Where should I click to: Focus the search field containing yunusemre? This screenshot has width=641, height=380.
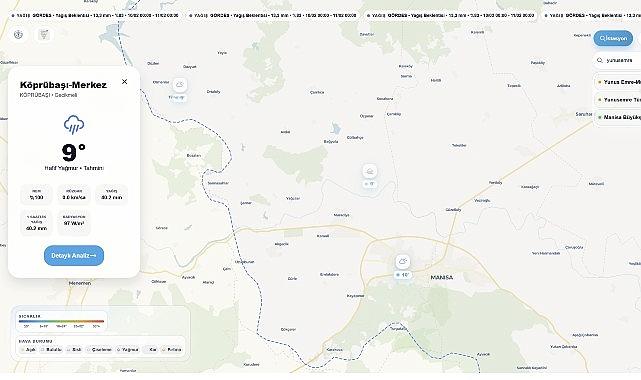pyautogui.click(x=617, y=60)
